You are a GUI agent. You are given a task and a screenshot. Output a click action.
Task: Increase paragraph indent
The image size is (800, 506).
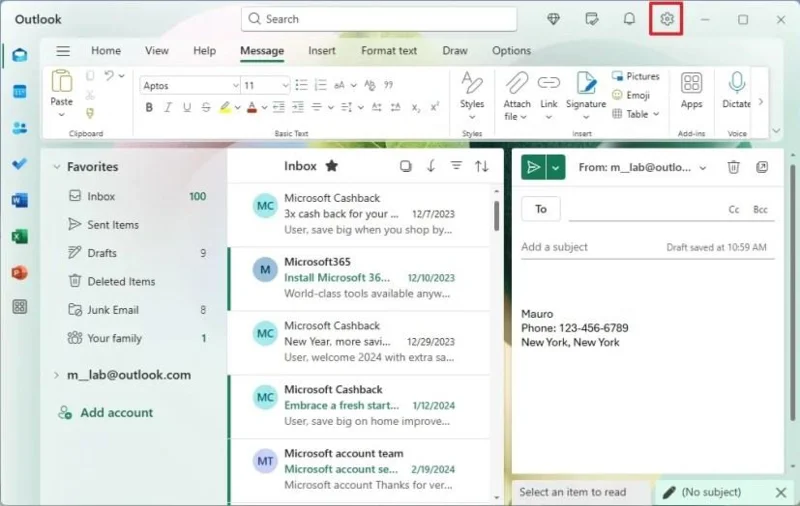298,107
